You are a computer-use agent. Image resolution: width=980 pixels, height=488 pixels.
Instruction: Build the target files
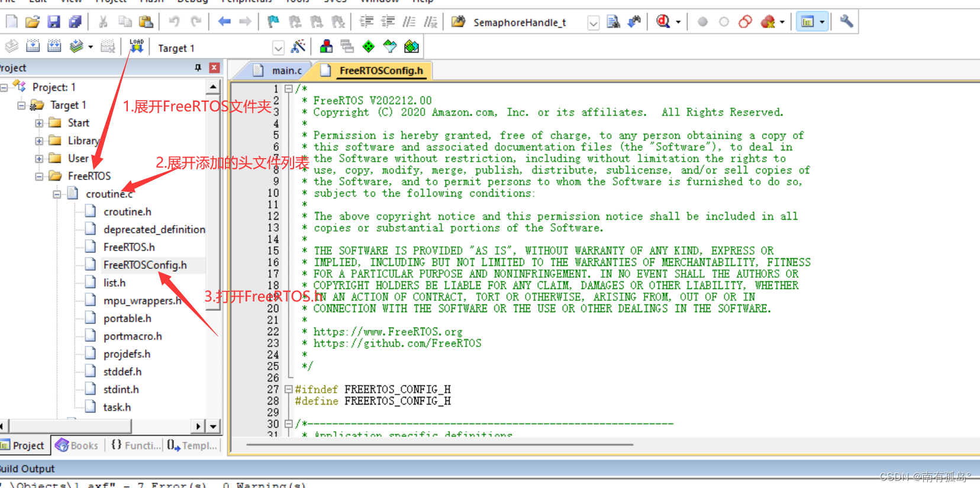pos(33,46)
